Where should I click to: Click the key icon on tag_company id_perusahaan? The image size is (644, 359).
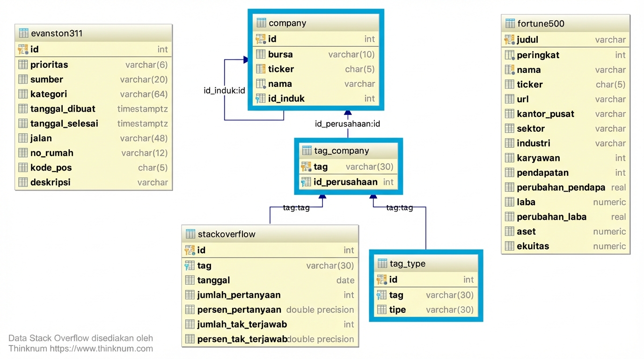[x=307, y=182]
